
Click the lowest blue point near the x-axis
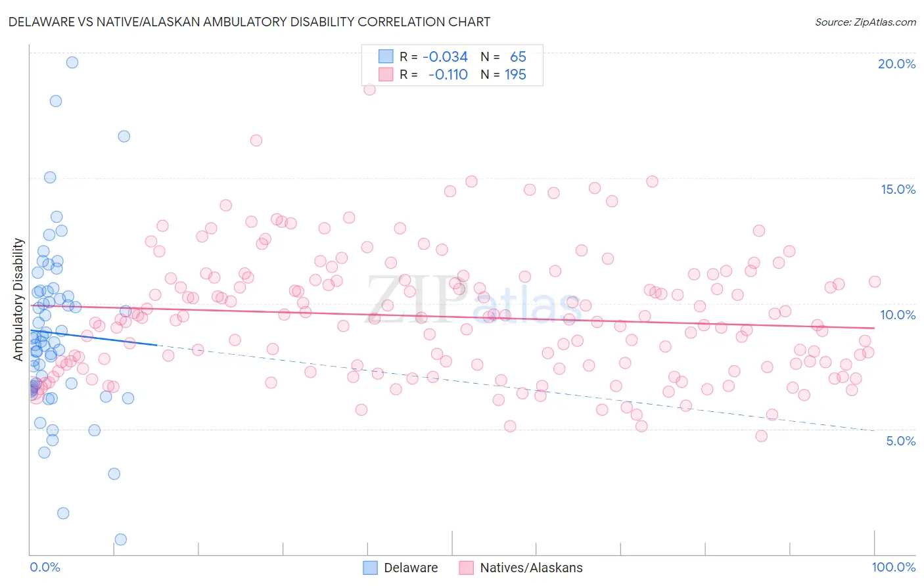tap(121, 539)
